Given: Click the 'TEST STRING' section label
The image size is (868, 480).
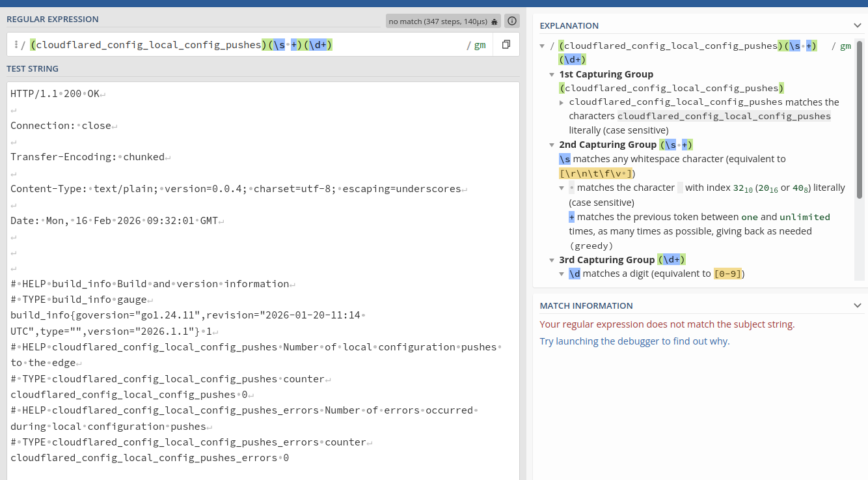Looking at the screenshot, I should (33, 68).
